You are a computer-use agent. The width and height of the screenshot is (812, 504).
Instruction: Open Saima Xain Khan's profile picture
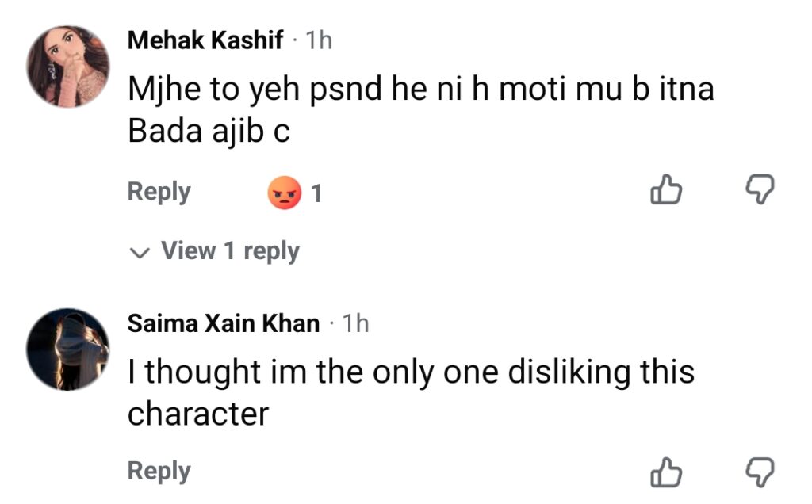coord(68,349)
